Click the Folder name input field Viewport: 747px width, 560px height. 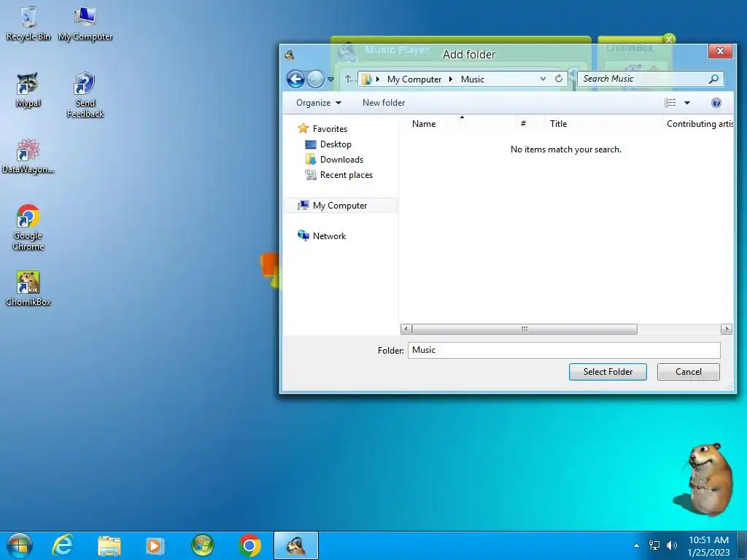point(564,350)
